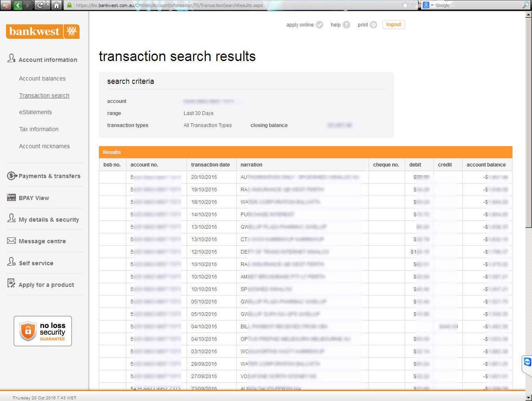The height and width of the screenshot is (401, 532).
Task: Select the 28/09/2016 transaction date
Action: (204, 364)
